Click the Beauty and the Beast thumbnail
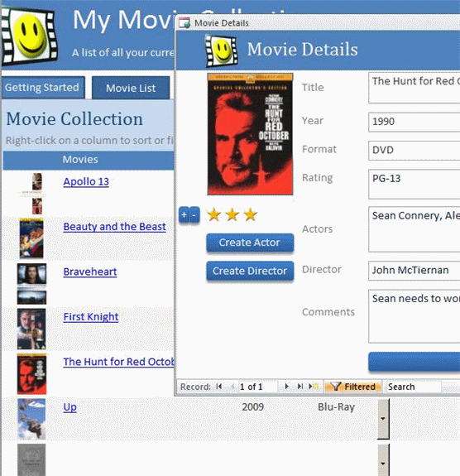 (x=31, y=238)
